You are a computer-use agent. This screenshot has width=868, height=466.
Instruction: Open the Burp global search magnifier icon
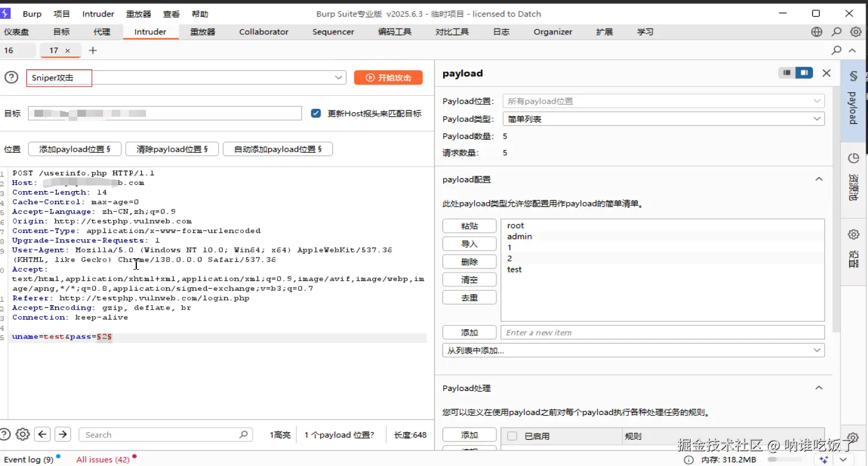837,32
